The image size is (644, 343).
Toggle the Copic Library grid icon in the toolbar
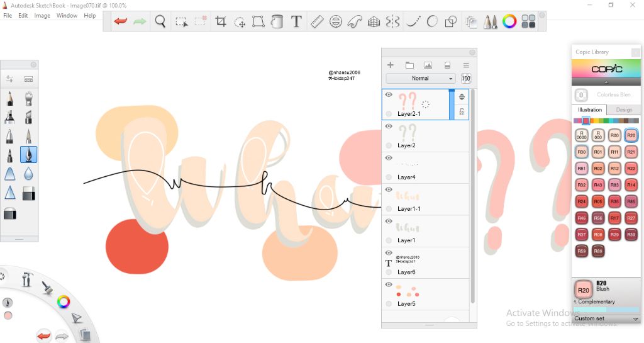(x=528, y=21)
